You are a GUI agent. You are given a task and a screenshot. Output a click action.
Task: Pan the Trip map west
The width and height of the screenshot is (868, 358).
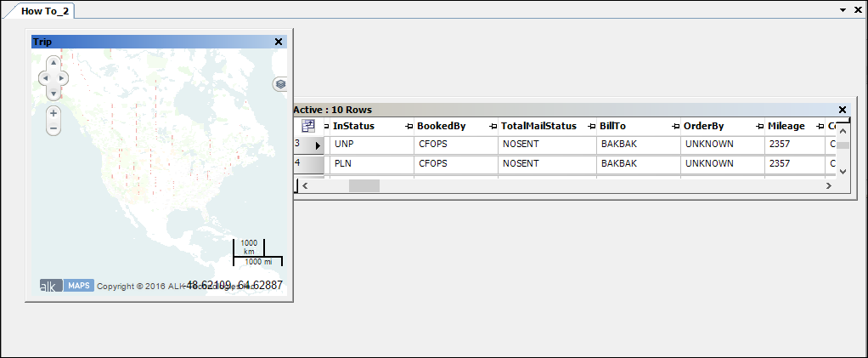pyautogui.click(x=45, y=79)
